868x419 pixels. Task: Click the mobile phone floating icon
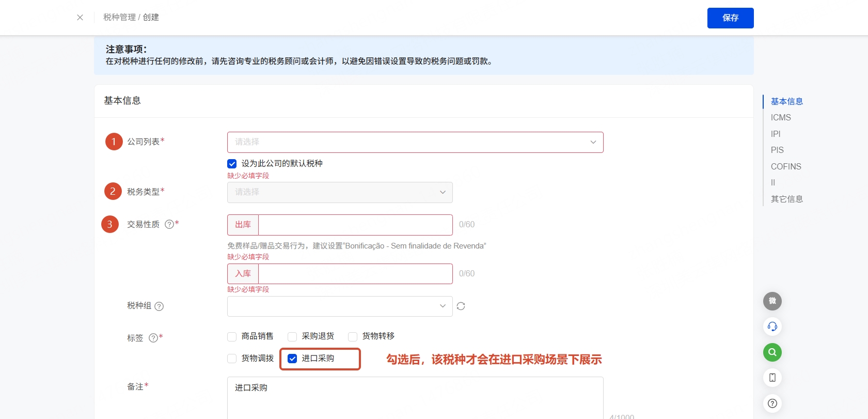[772, 378]
